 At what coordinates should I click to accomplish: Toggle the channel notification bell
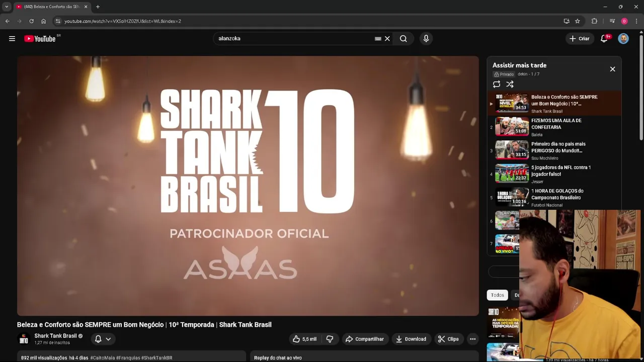pos(98,339)
